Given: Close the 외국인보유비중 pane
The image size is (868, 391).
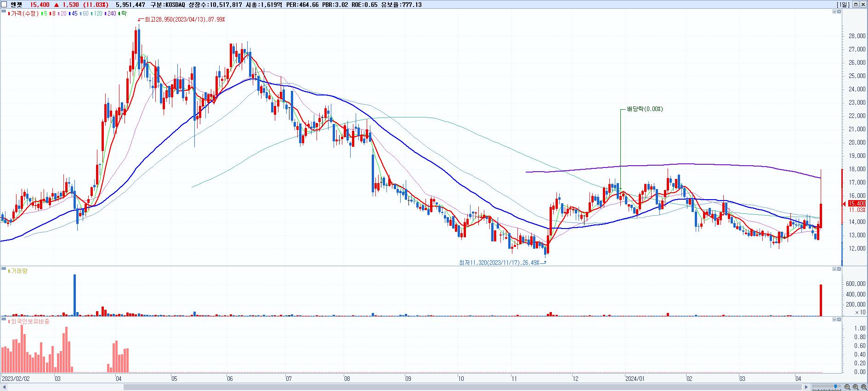Looking at the screenshot, I should (839, 319).
